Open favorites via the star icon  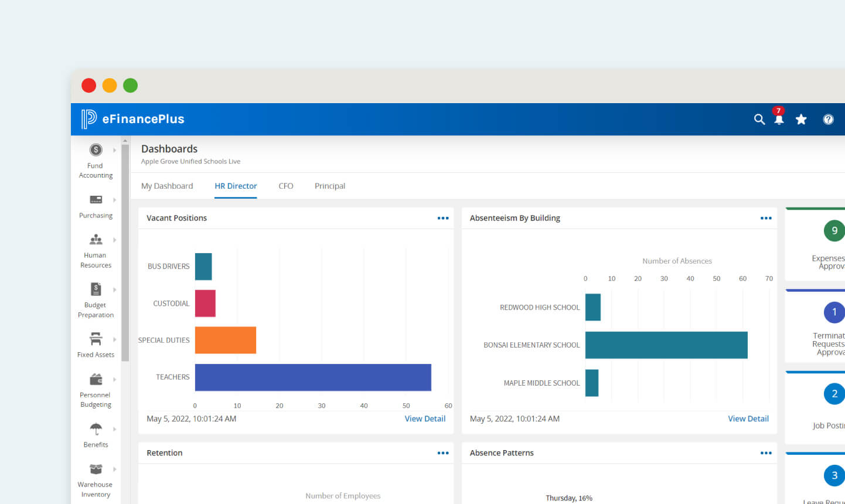[x=801, y=119]
